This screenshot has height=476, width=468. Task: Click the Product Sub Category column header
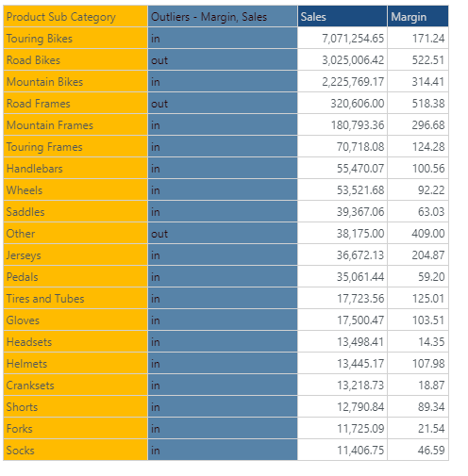75,16
